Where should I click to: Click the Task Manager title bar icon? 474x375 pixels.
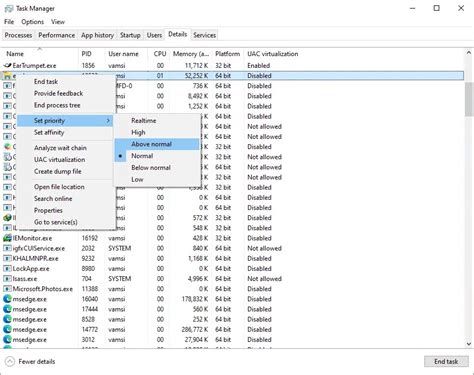coord(9,9)
